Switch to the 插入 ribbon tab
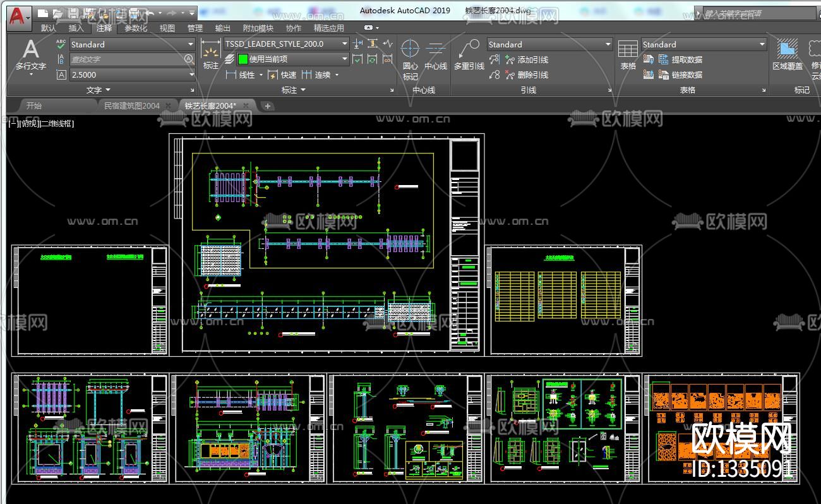 pyautogui.click(x=76, y=28)
